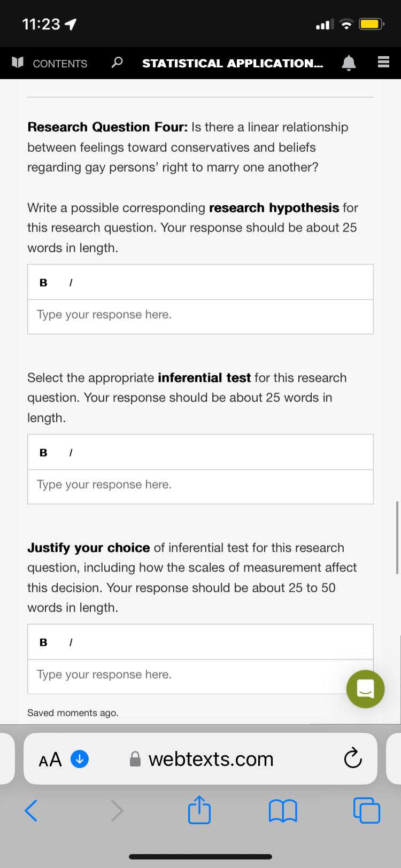Viewport: 401px width, 868px height.
Task: Toggle italic in research hypothesis editor
Action: tap(71, 283)
